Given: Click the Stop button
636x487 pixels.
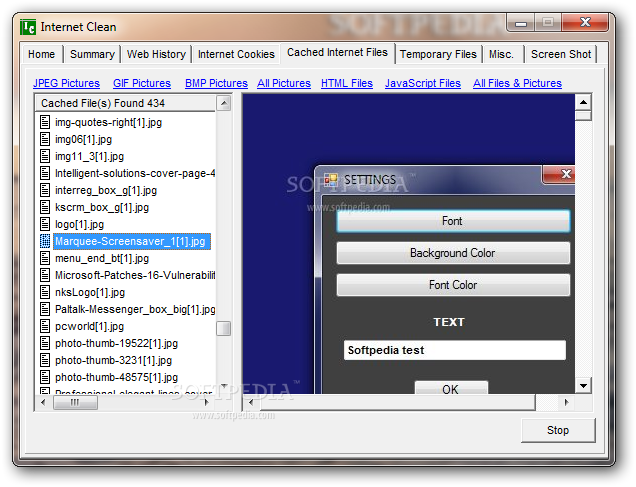Looking at the screenshot, I should point(558,430).
